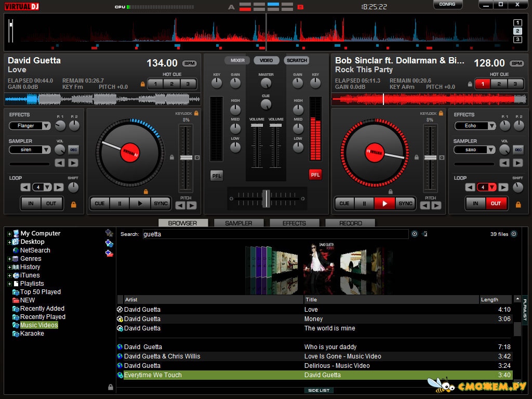Click the search options circle icon
Viewport: 532px width, 399px height.
click(x=414, y=234)
